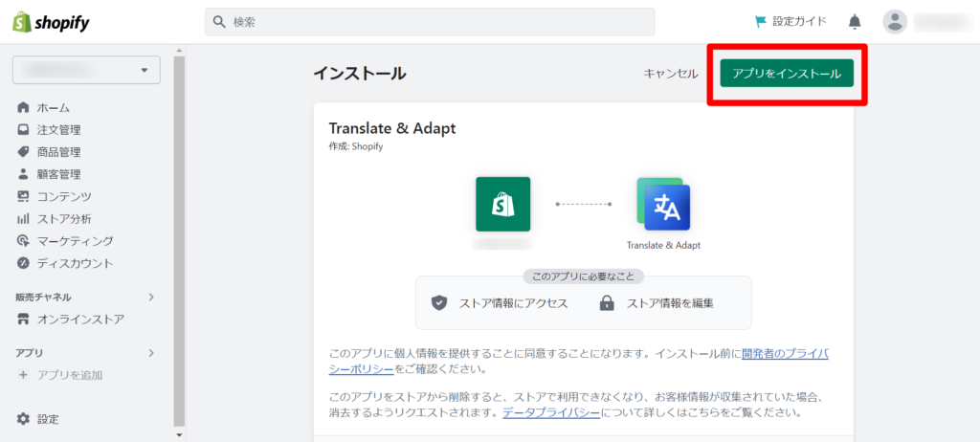Screen dimensions: 980x442
Task: Click the sidebar scrollbar down arrow
Action: click(x=179, y=434)
